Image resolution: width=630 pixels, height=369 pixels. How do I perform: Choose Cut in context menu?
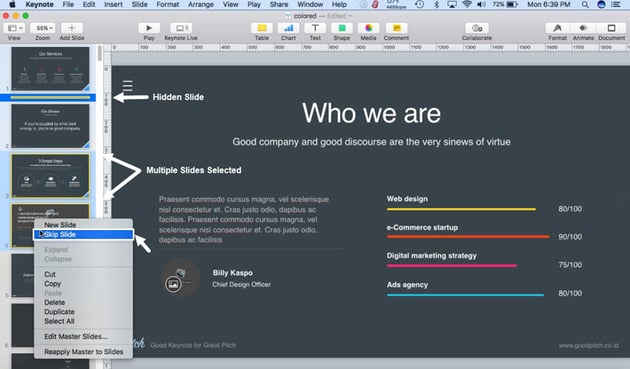(x=83, y=274)
